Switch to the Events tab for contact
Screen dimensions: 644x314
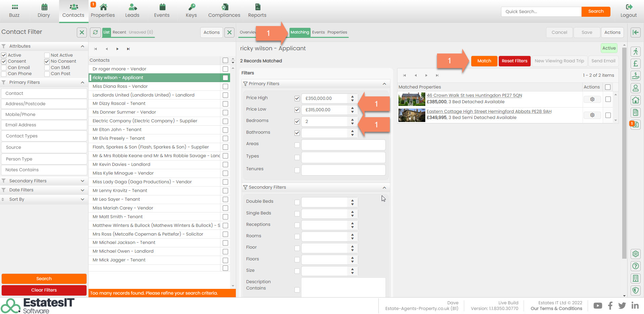click(318, 32)
